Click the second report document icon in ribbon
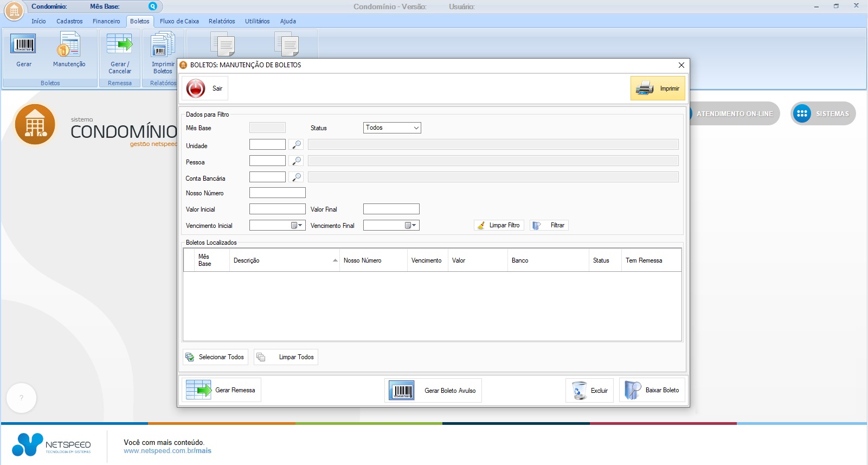The width and height of the screenshot is (868, 465). [286, 44]
